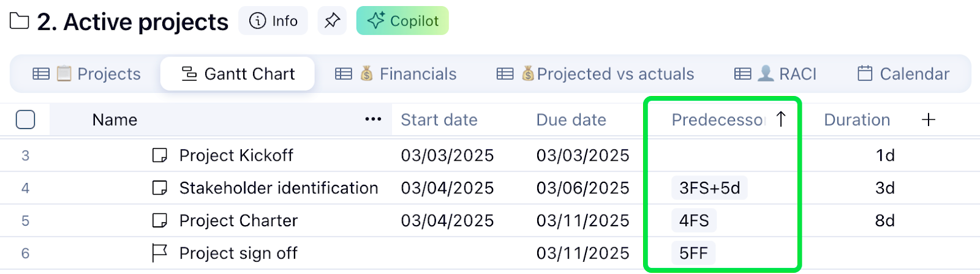Click the Project sign off milestone flag icon
The width and height of the screenshot is (980, 274).
[x=159, y=253]
